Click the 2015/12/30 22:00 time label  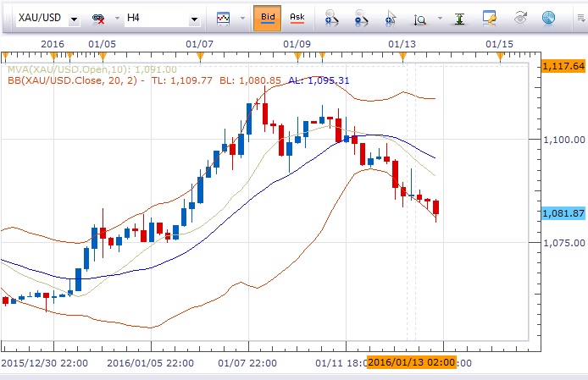point(45,363)
